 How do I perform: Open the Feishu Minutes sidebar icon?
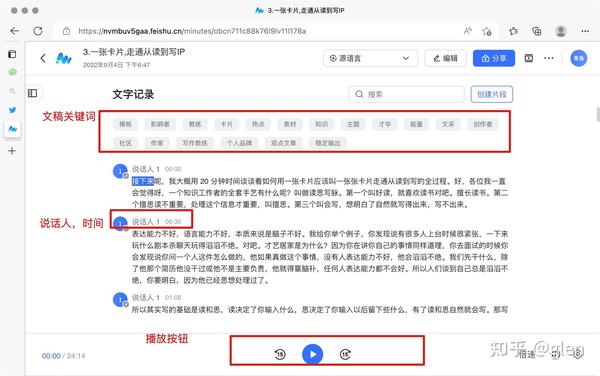(x=13, y=129)
